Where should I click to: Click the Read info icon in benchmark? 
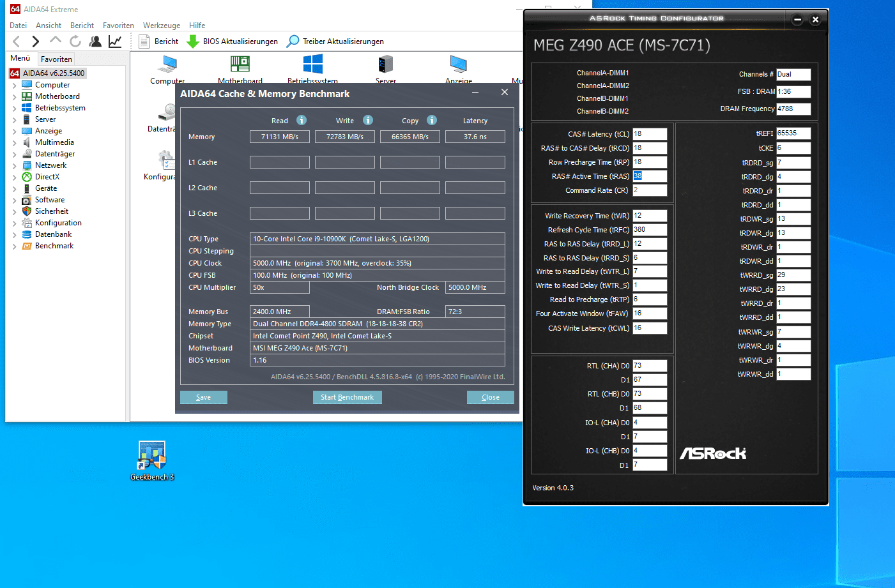(302, 120)
